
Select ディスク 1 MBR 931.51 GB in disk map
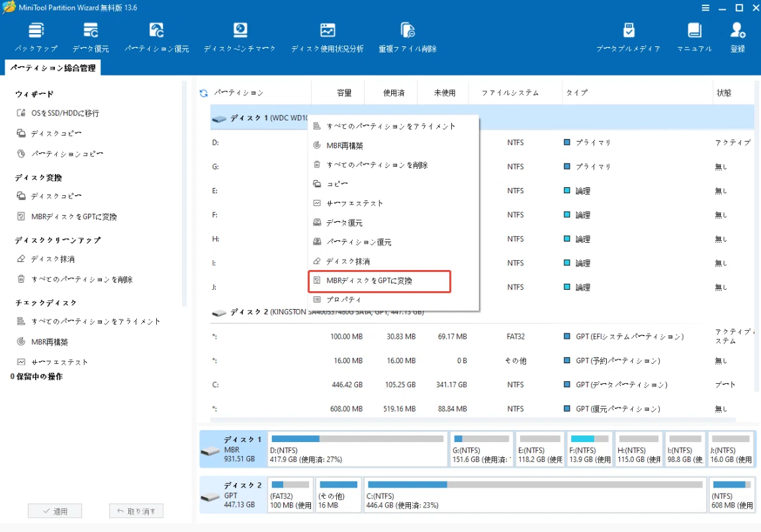(x=234, y=449)
